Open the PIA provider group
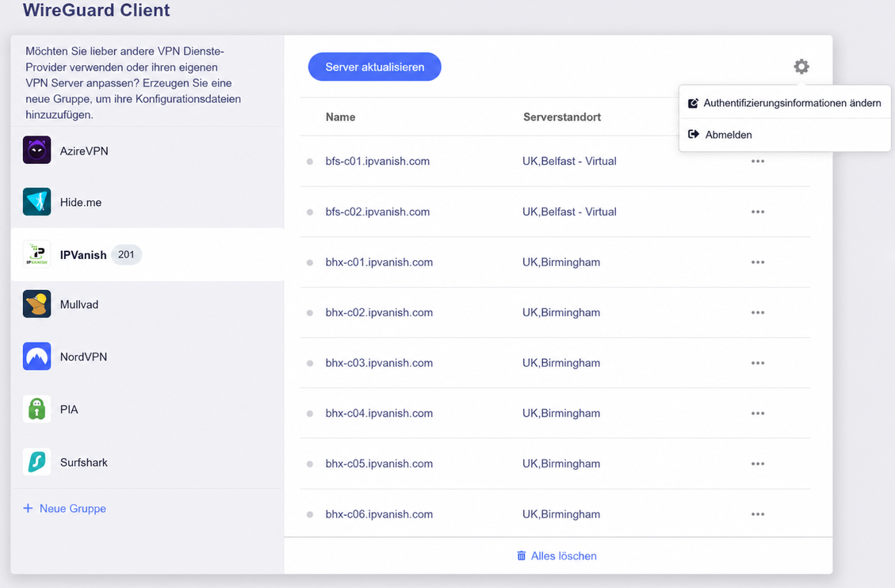Image resolution: width=895 pixels, height=588 pixels. [147, 409]
